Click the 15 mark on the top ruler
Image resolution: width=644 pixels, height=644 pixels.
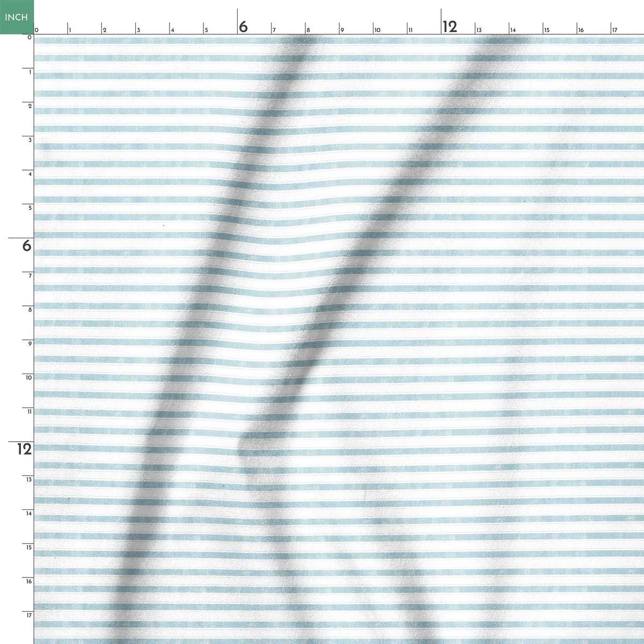click(547, 31)
